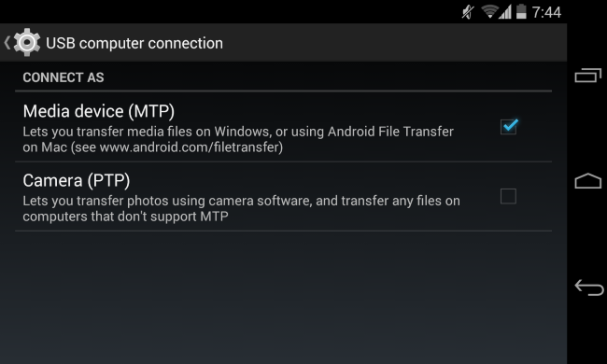The width and height of the screenshot is (607, 364).
Task: Tap the muted sound status icon
Action: [468, 11]
